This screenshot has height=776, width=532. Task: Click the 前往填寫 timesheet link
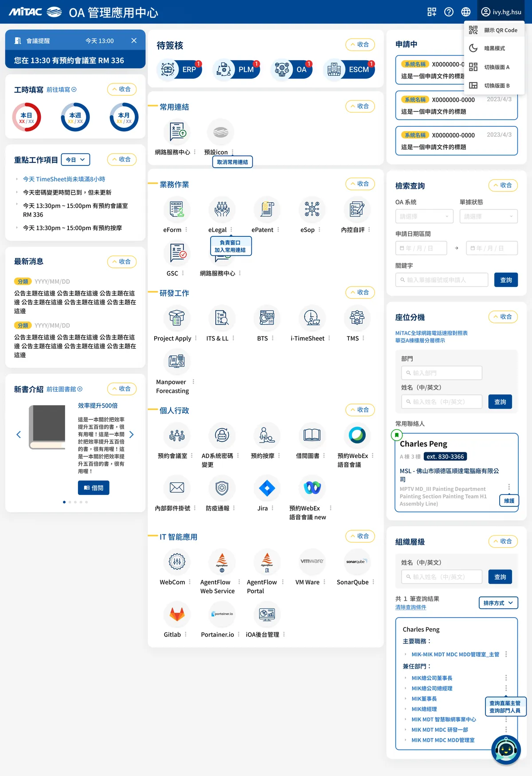61,90
